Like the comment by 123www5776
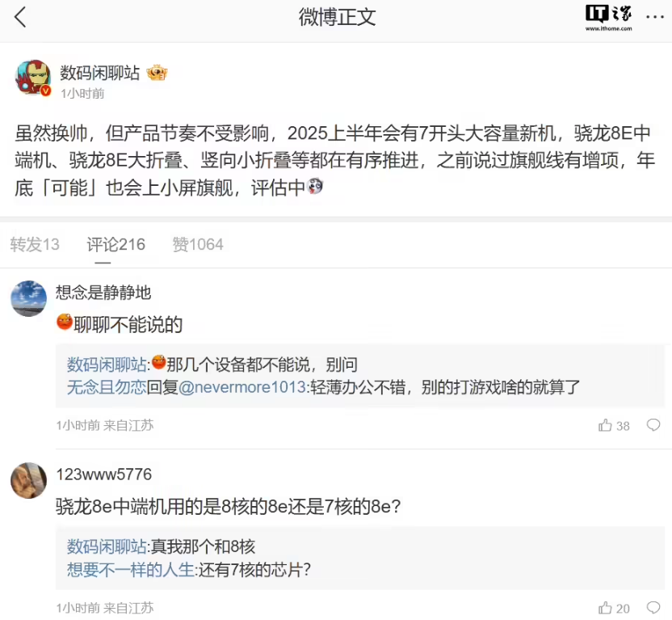Image resolution: width=672 pixels, height=620 pixels. pyautogui.click(x=605, y=608)
